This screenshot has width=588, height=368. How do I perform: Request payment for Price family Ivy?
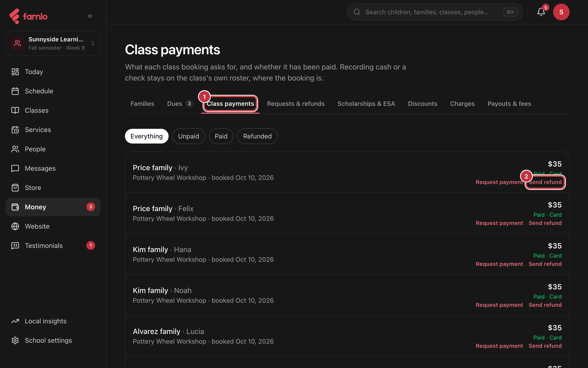tap(499, 182)
